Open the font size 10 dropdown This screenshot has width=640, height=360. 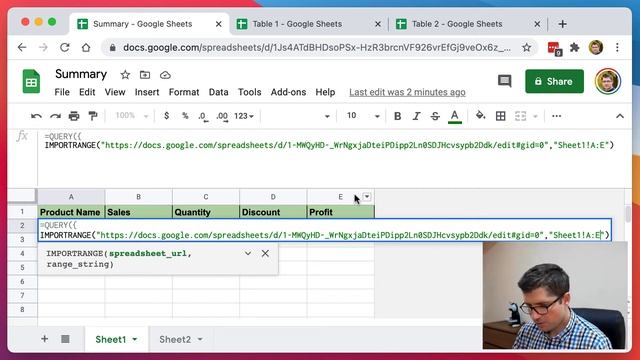pos(363,116)
